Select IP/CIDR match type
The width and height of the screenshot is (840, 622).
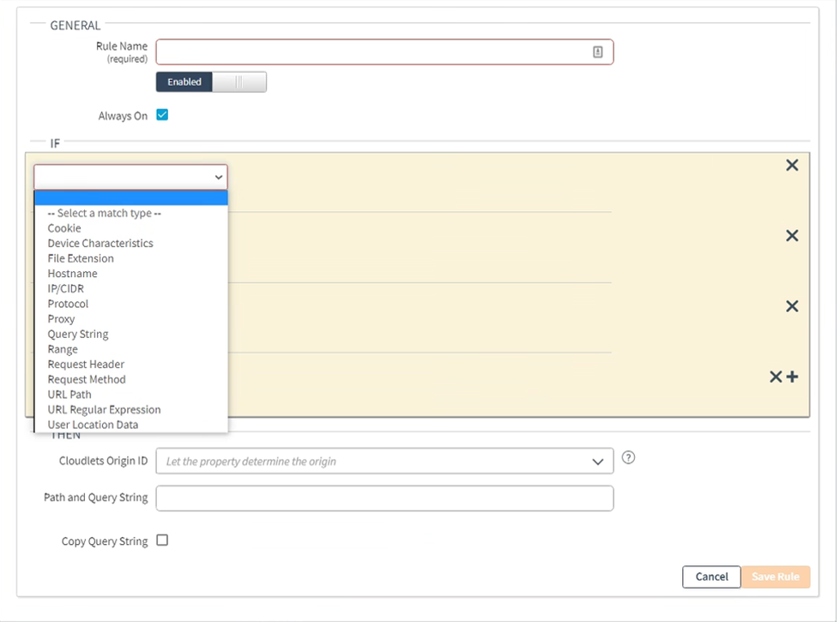click(x=131, y=289)
